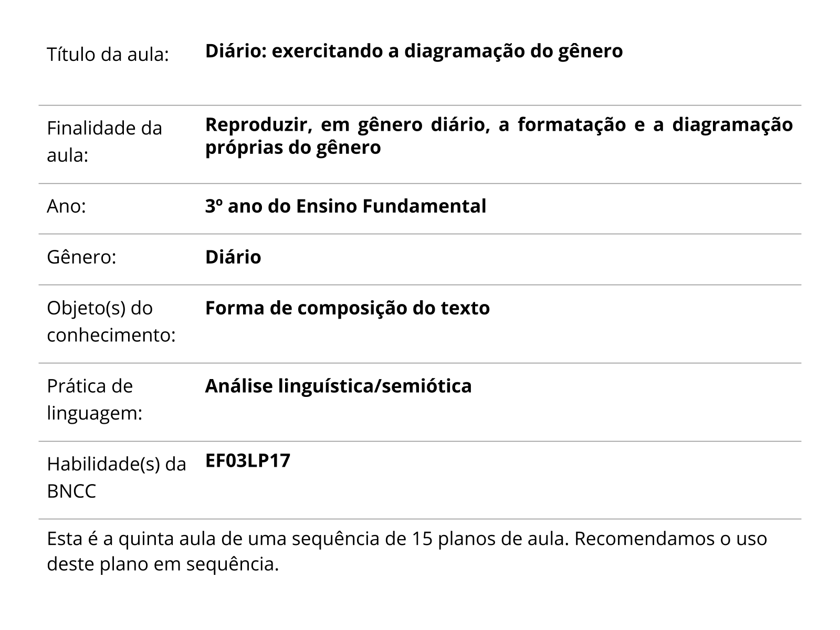Click the 'Finalidade da aula:' label

tap(104, 141)
